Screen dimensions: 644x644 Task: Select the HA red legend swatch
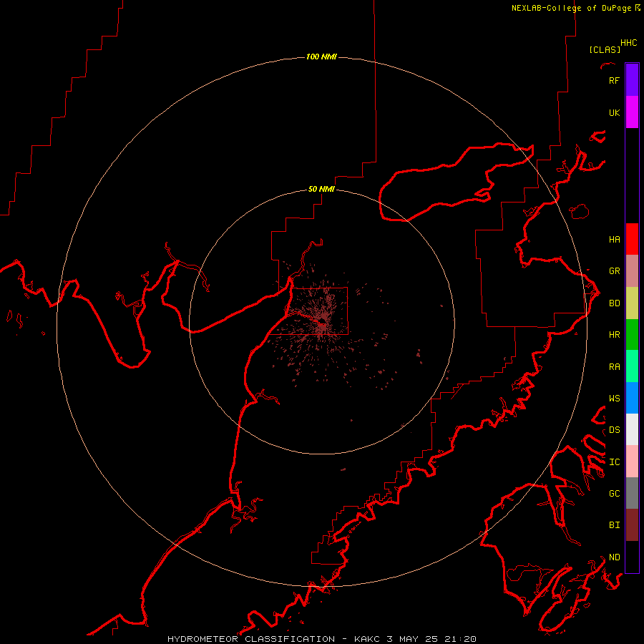tap(632, 239)
